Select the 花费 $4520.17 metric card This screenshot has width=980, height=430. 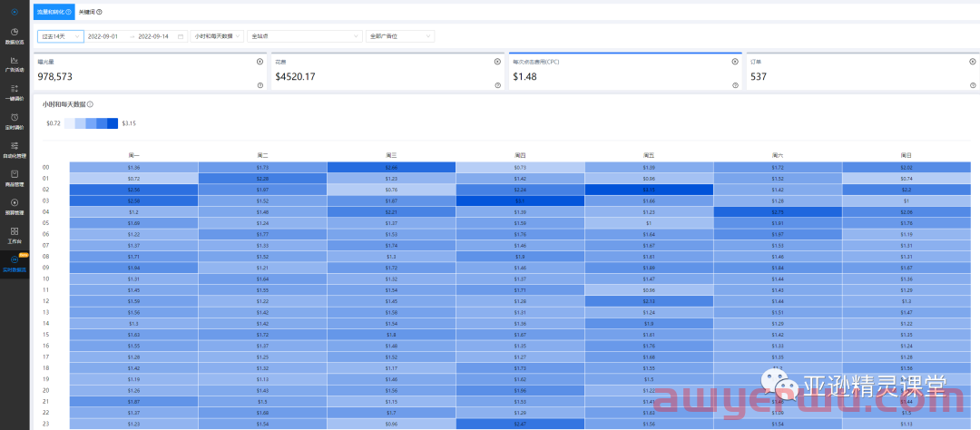tap(388, 72)
